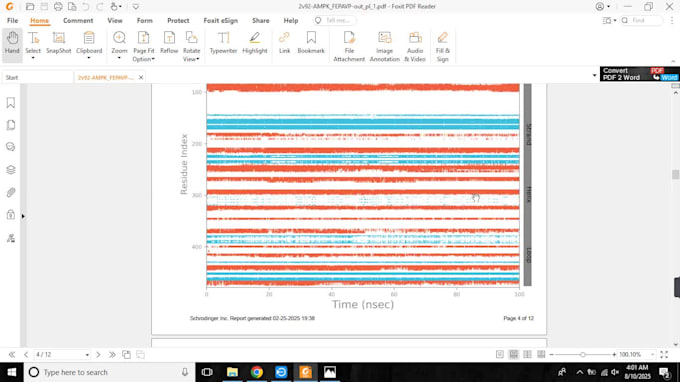Click Convert PDF 2 Word banner
Screen dimensions: 680x382
pos(640,74)
